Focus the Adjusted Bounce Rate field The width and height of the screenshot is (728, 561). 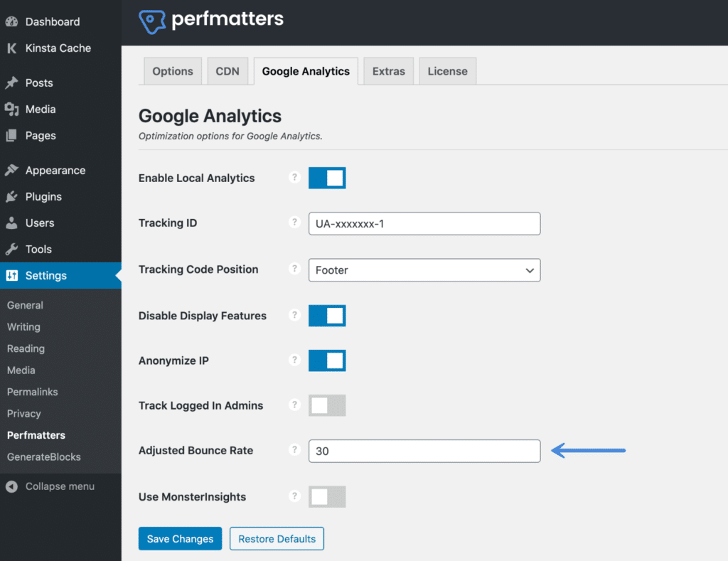[x=424, y=451]
